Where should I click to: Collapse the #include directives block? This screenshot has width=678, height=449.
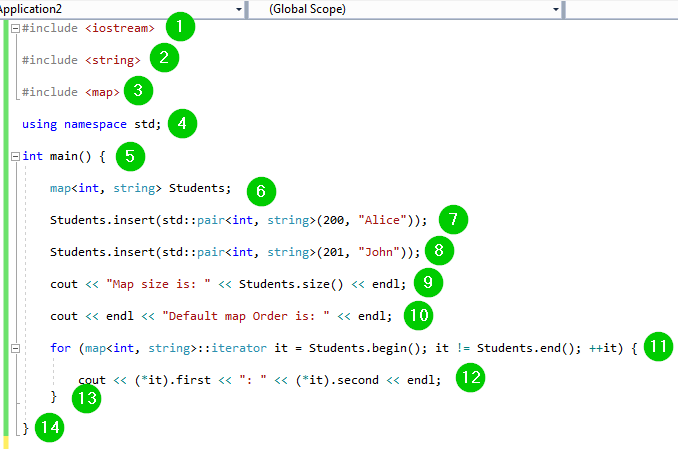click(x=14, y=28)
